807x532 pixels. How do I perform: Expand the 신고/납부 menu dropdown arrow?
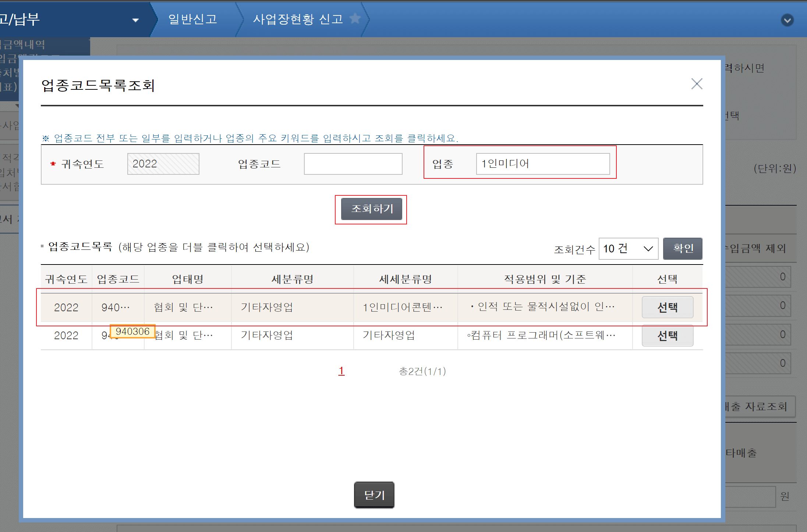click(x=135, y=20)
